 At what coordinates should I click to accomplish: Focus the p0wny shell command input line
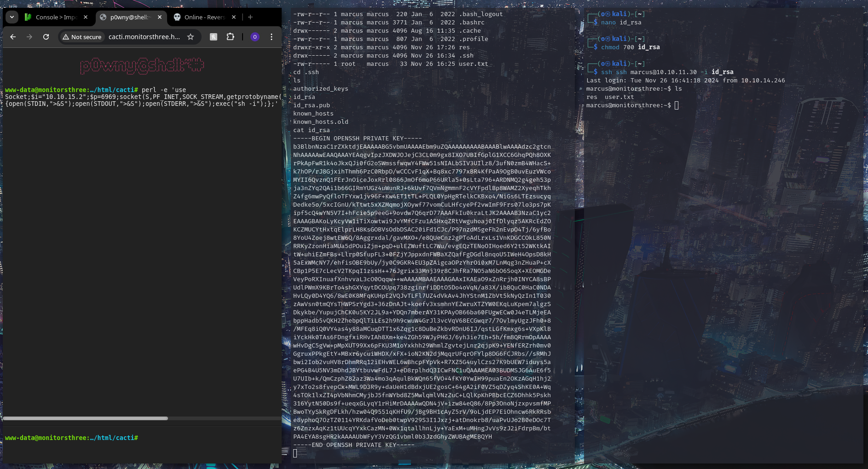(209, 438)
